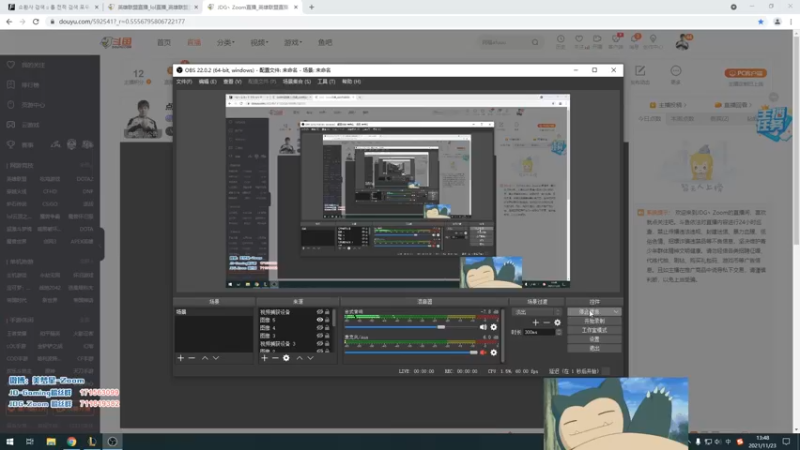Open File Explorer from taskbar
The width and height of the screenshot is (800, 450).
51,441
